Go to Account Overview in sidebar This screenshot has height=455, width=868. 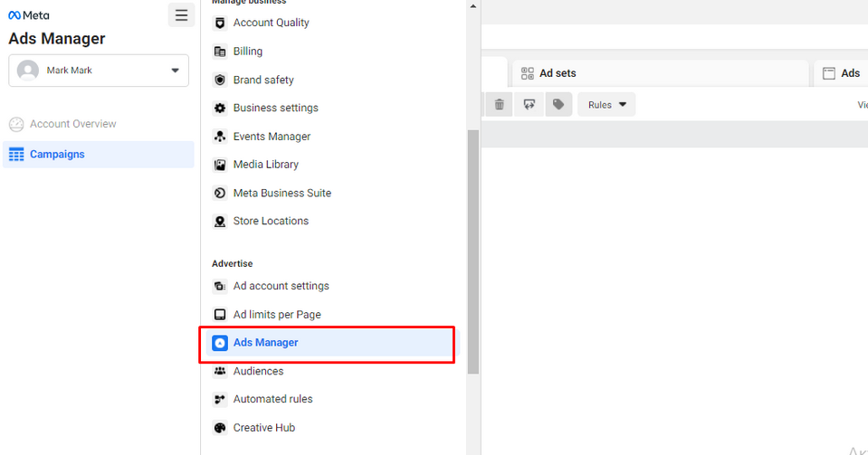tap(72, 124)
